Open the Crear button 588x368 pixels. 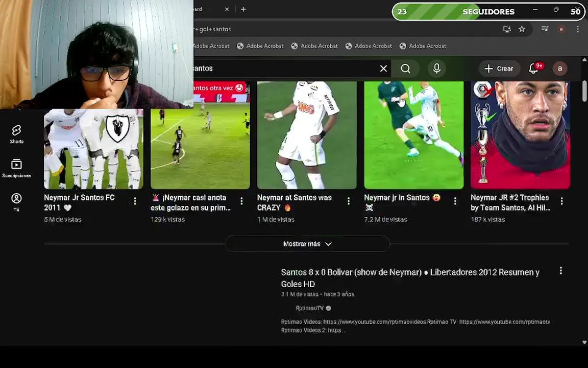499,68
